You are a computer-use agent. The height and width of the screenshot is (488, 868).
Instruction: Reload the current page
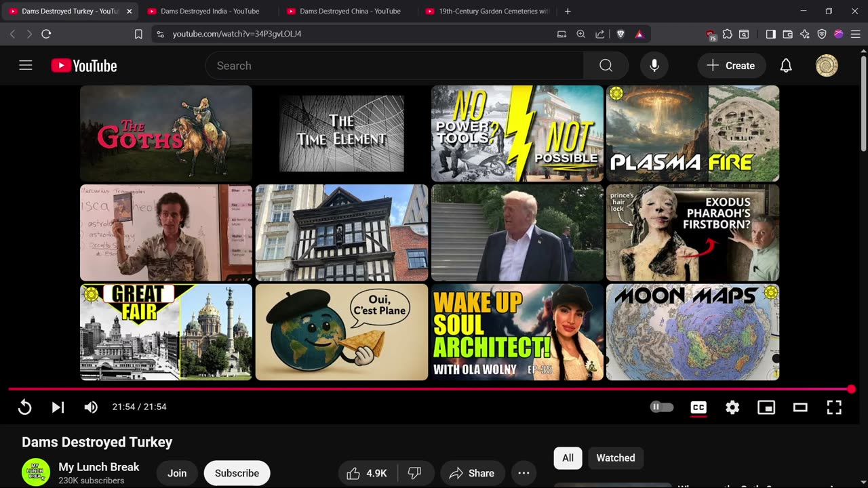click(x=46, y=34)
